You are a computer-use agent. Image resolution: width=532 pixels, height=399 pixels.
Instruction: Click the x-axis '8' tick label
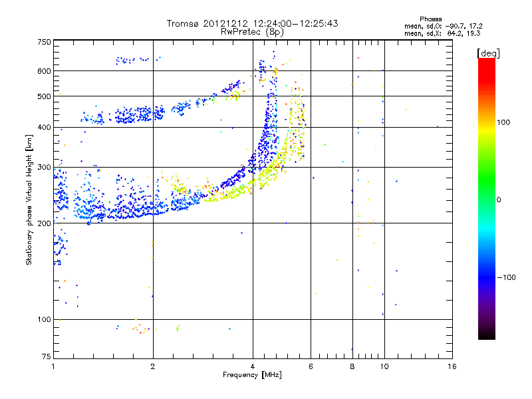click(x=352, y=366)
